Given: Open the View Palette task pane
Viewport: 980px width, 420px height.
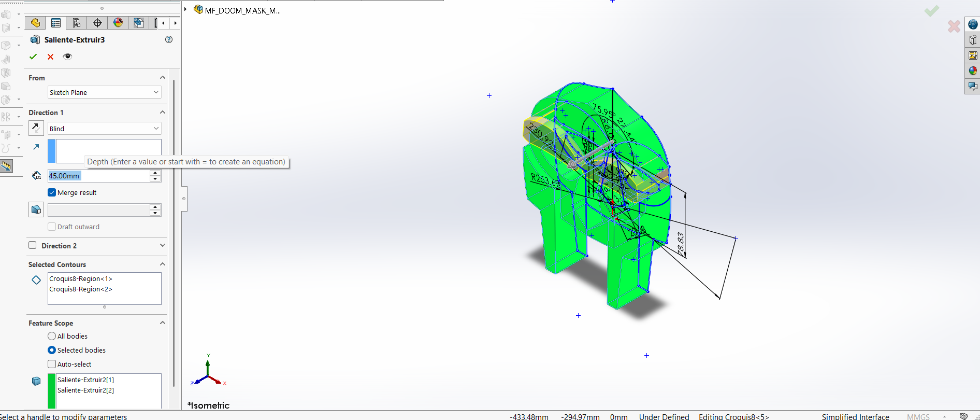Looking at the screenshot, I should pos(973,55).
